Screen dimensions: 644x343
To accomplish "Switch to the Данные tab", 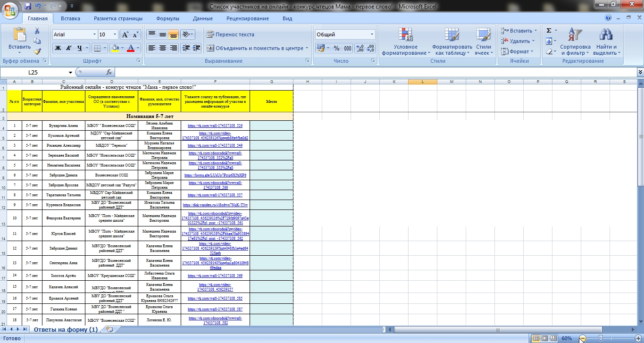I will click(202, 18).
